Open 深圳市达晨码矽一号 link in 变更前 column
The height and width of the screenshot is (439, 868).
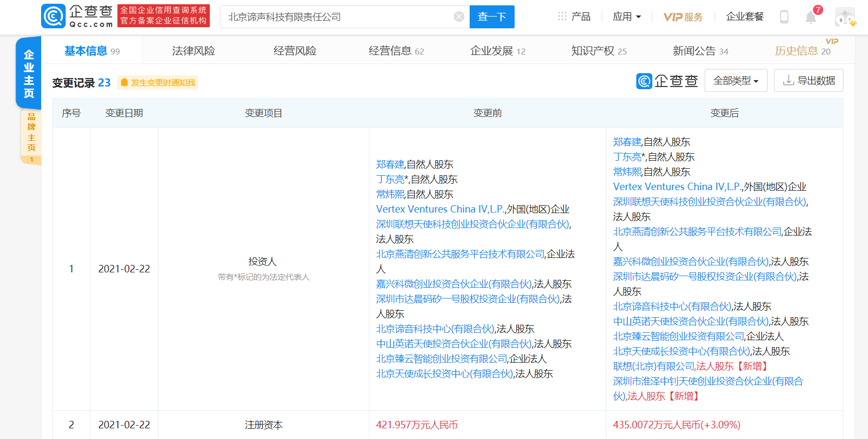point(468,299)
